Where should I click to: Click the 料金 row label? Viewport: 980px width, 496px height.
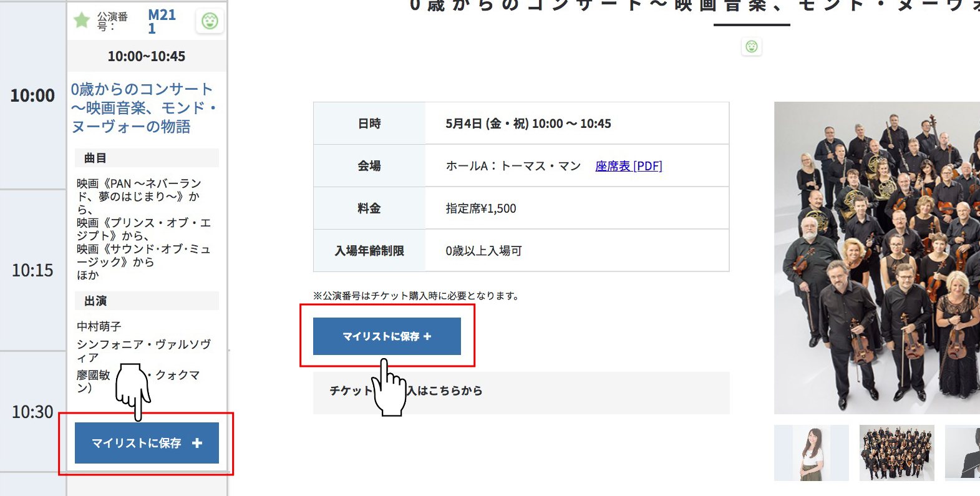pyautogui.click(x=369, y=208)
